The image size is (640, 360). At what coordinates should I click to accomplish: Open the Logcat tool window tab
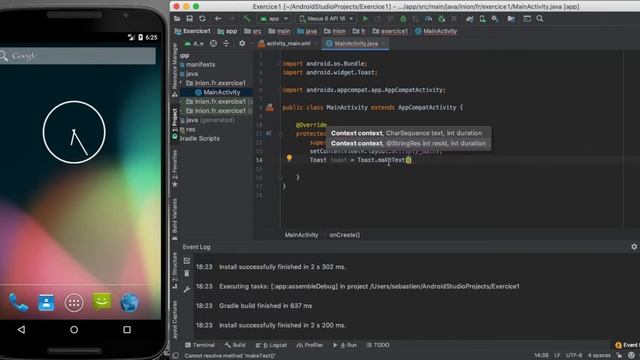(271, 345)
